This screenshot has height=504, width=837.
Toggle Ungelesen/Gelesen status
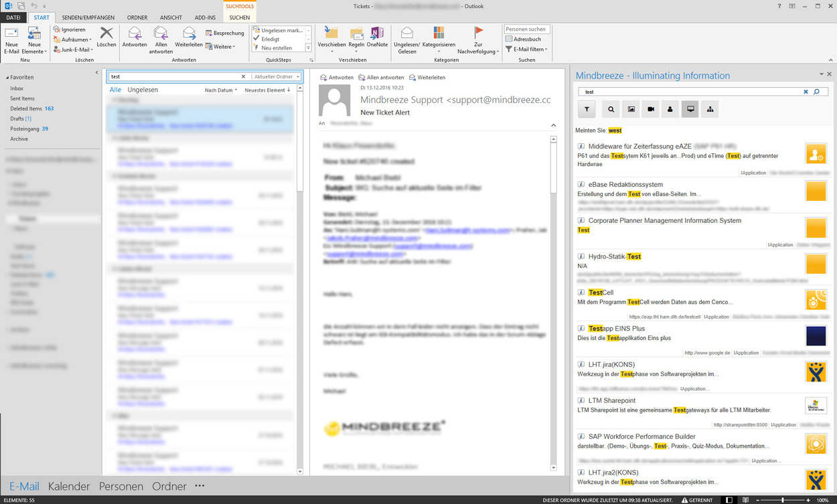pyautogui.click(x=406, y=40)
